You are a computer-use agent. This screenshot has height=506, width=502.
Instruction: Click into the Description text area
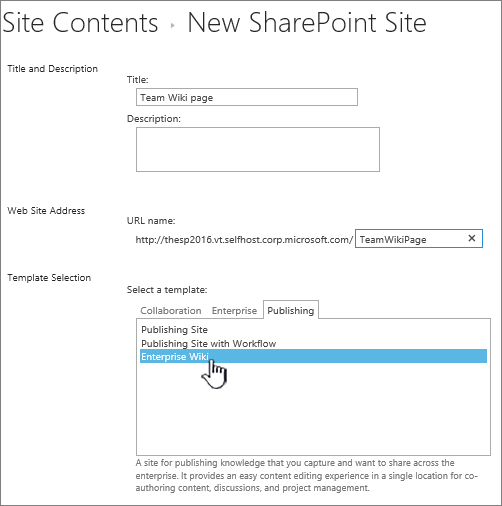point(258,149)
